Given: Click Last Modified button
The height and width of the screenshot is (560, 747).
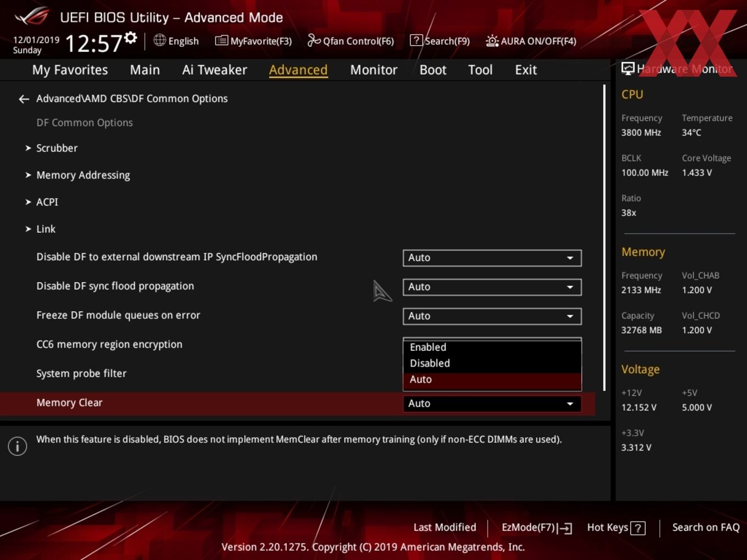Looking at the screenshot, I should click(444, 528).
